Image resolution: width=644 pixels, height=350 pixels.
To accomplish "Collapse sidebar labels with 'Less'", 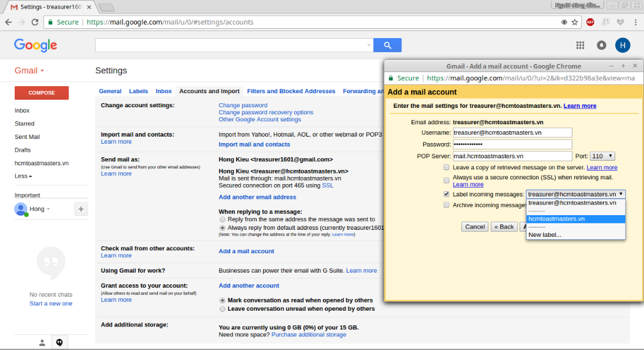I will point(23,176).
